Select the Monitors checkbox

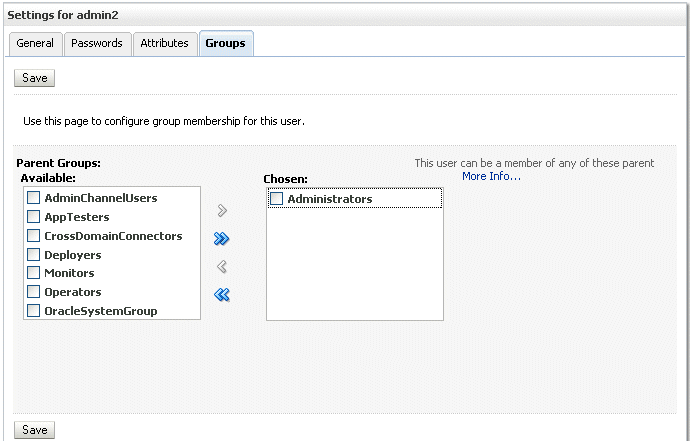33,273
